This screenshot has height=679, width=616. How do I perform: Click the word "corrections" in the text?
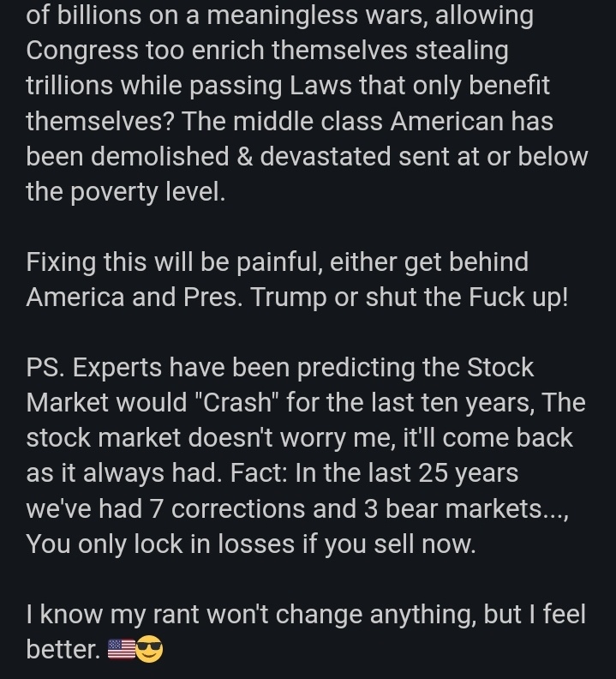coord(238,508)
